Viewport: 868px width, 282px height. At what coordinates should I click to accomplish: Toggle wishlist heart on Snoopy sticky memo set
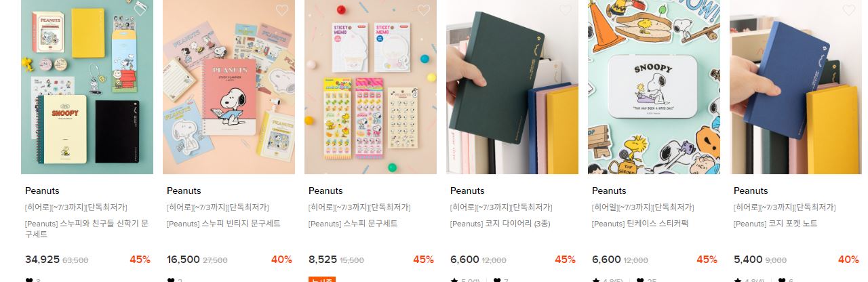424,9
